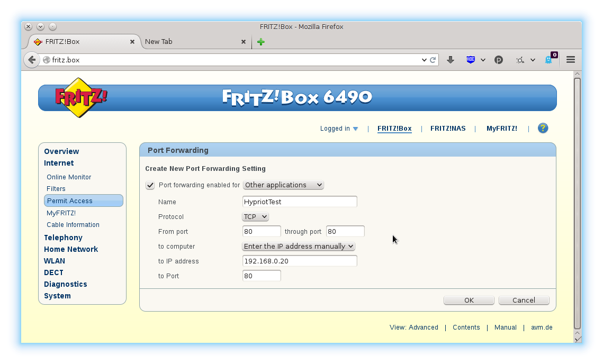603x364 pixels.
Task: Open the FRITZ!NAS menu item
Action: 448,128
